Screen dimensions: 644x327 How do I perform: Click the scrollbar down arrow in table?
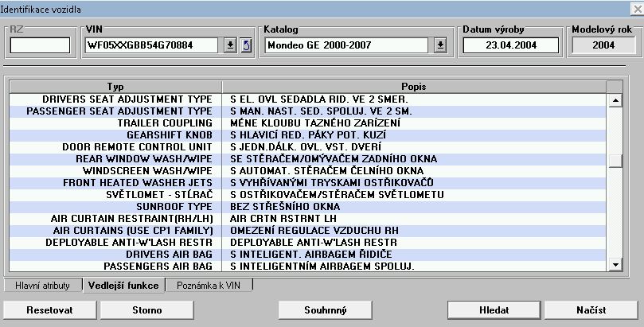[615, 264]
